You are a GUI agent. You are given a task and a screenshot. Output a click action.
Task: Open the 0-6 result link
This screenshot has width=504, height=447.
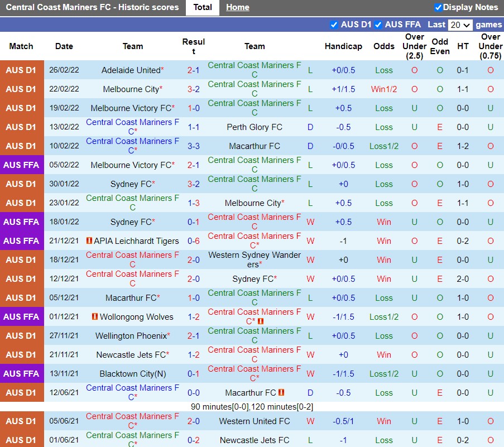(193, 241)
